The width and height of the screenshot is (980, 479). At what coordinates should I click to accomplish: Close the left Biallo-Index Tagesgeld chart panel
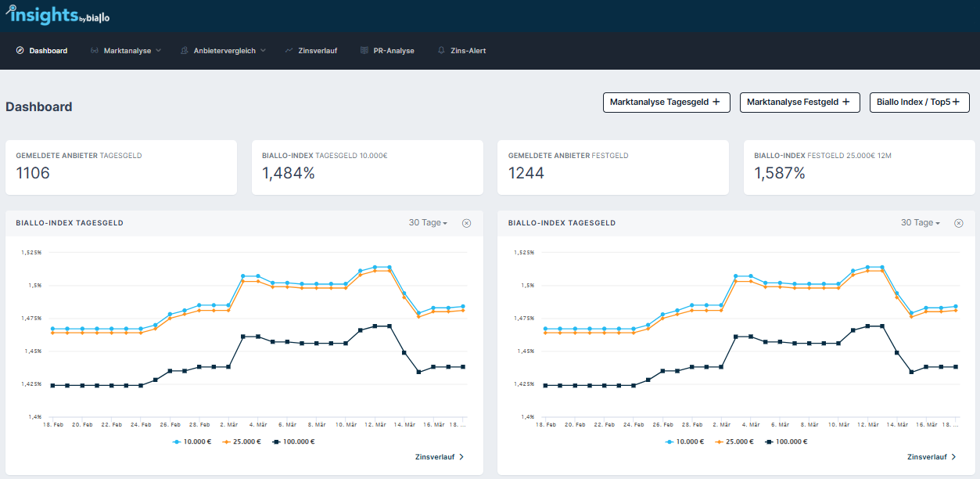click(x=467, y=223)
